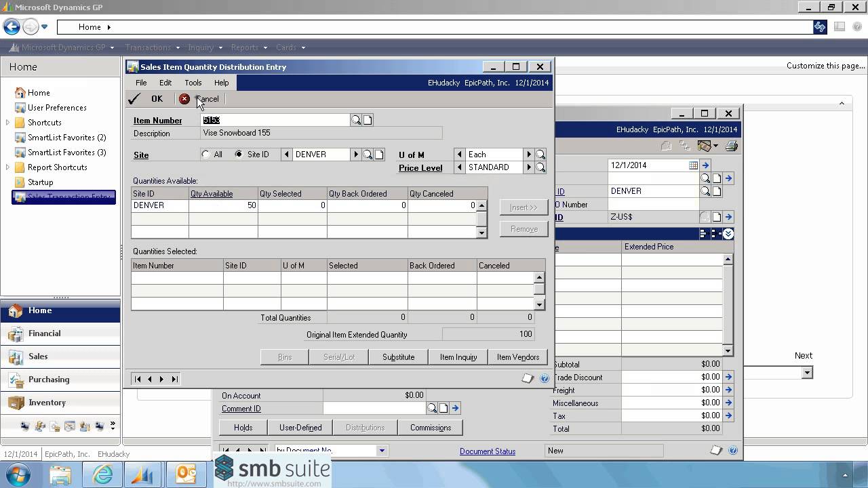The width and height of the screenshot is (868, 488).
Task: Click the OK button
Action: point(147,99)
